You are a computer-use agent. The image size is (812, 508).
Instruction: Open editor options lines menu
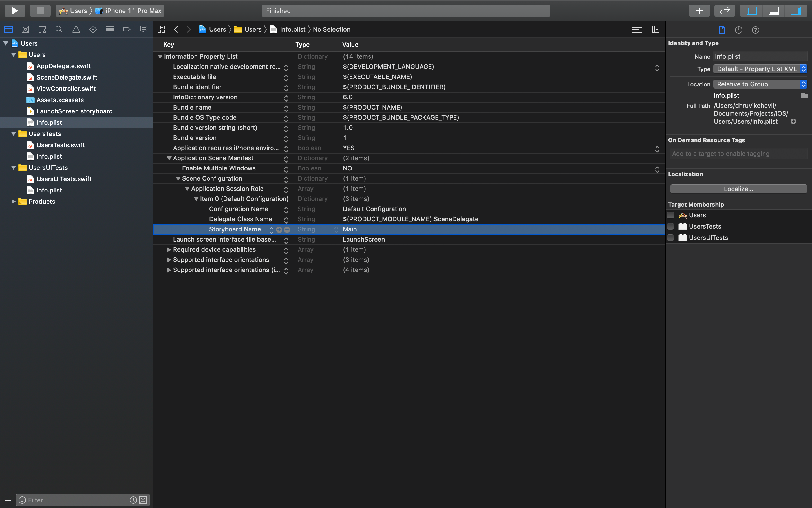click(637, 29)
